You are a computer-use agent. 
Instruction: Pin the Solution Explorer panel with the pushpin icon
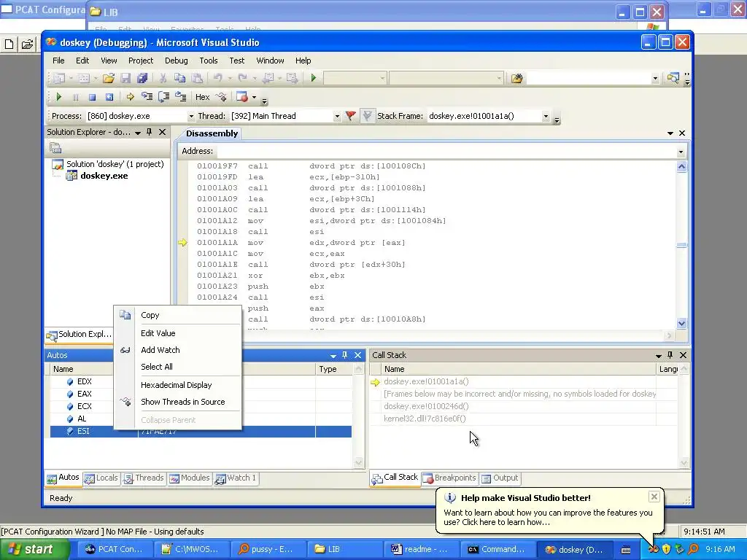(x=150, y=132)
